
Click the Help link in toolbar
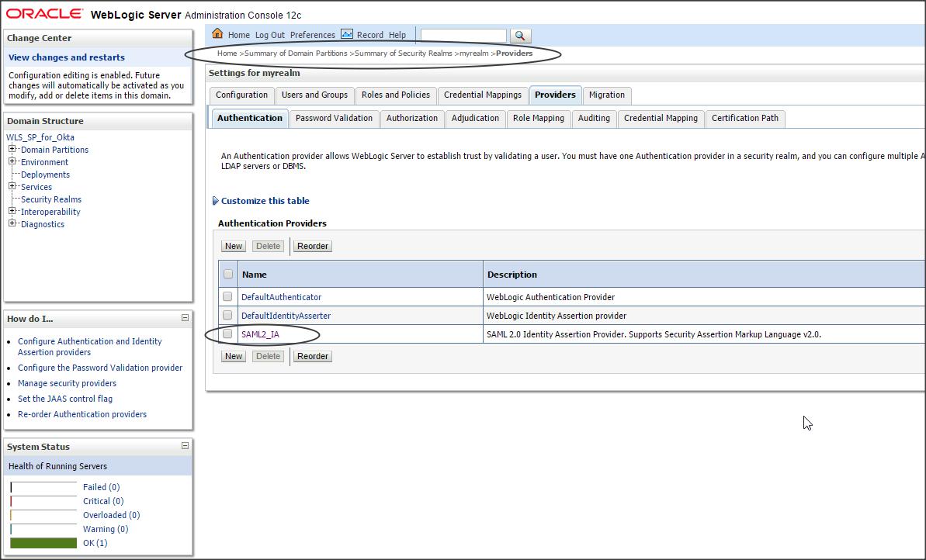pos(397,36)
